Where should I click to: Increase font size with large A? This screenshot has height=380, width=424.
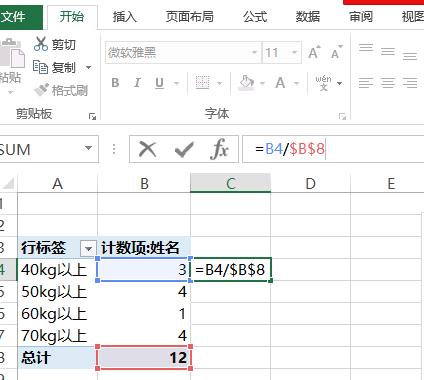[x=314, y=52]
